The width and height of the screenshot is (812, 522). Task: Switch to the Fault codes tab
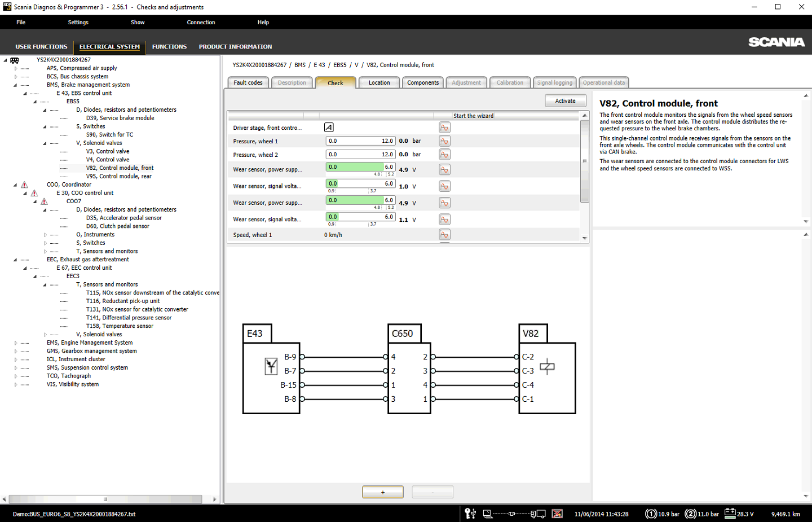click(248, 83)
